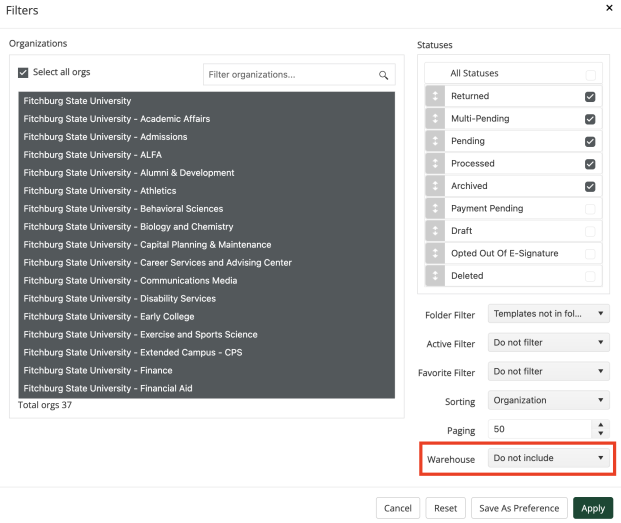Grab the drag handle for Processed status

[x=435, y=164]
